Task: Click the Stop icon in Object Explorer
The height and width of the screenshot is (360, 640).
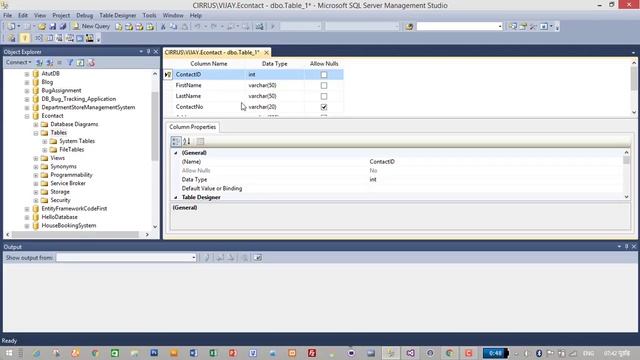Action: [60, 62]
